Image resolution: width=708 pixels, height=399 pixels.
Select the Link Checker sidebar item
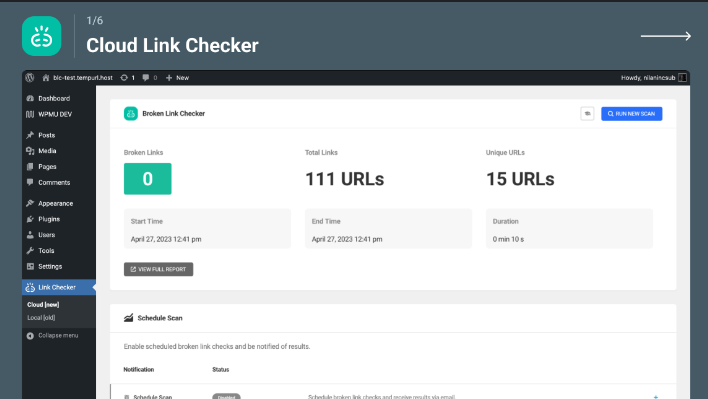click(59, 287)
